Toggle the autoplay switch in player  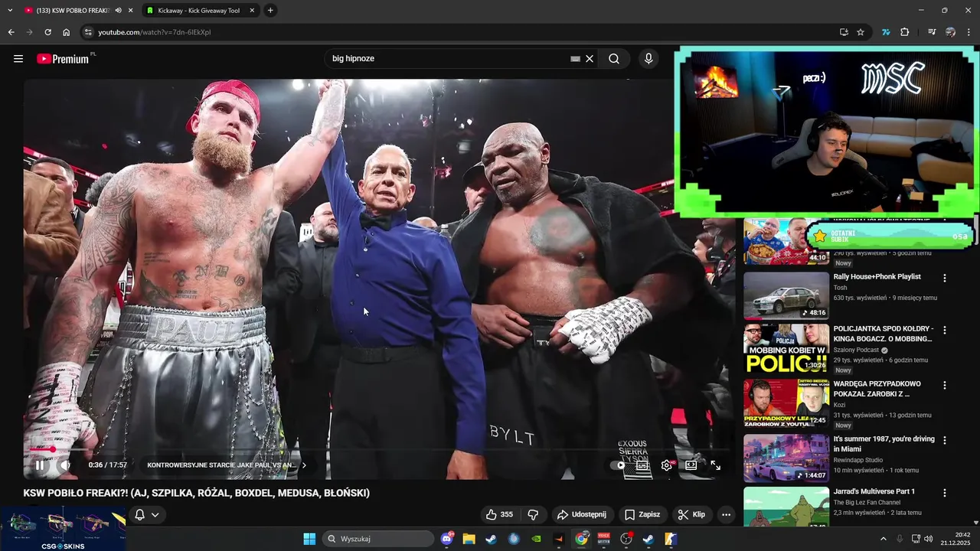(617, 465)
